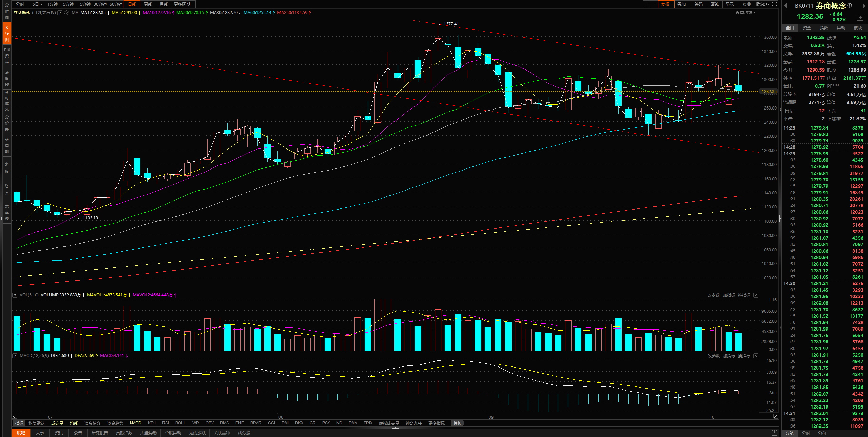Open the 设置均线 dropdown
The width and height of the screenshot is (868, 437).
pos(745,13)
